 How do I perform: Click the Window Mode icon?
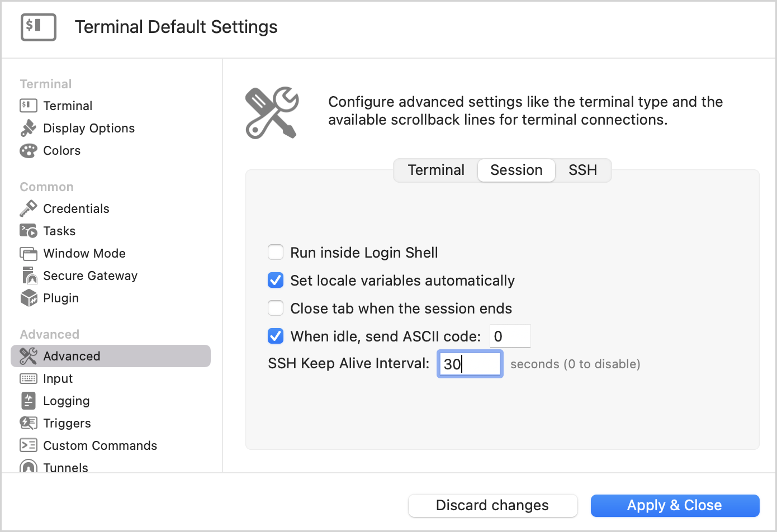[x=28, y=253]
